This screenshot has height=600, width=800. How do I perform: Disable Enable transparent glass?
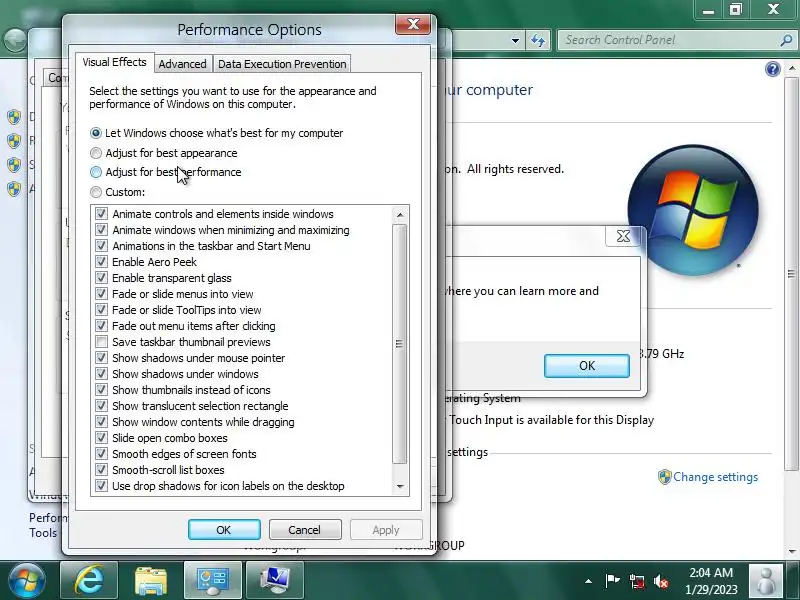tap(102, 278)
